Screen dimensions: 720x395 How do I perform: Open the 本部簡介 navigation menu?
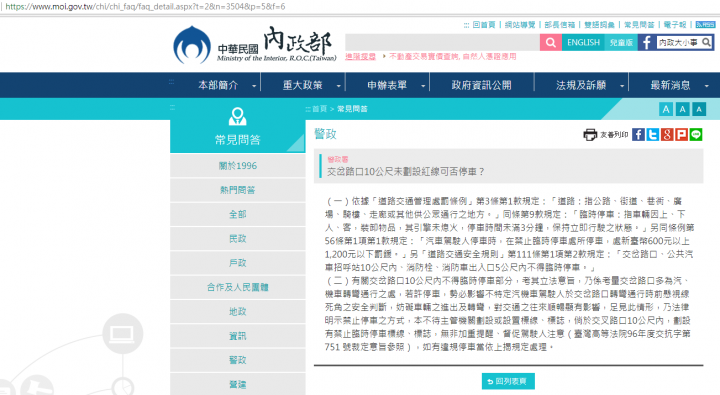click(218, 85)
